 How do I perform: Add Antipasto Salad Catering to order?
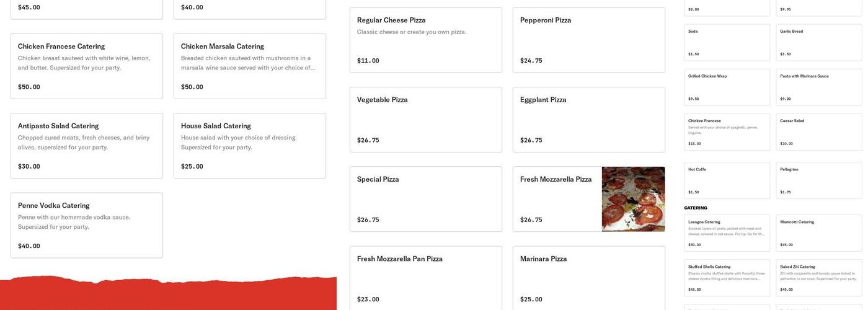tap(87, 146)
